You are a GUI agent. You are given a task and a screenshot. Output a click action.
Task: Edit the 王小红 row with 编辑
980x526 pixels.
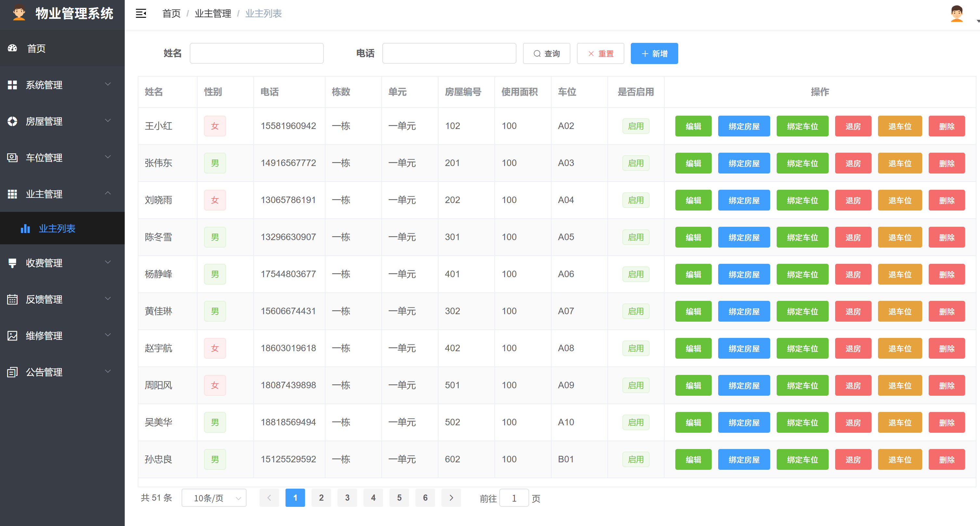point(693,126)
